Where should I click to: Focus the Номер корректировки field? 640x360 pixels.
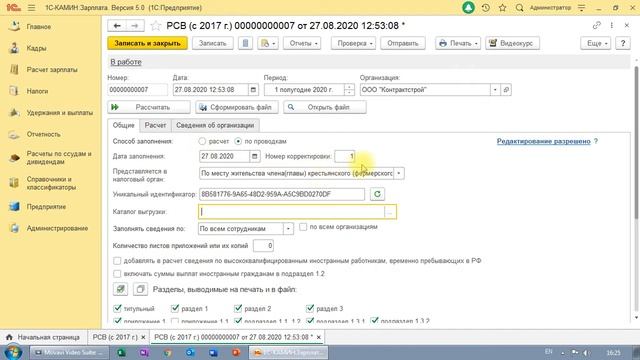[x=344, y=156]
